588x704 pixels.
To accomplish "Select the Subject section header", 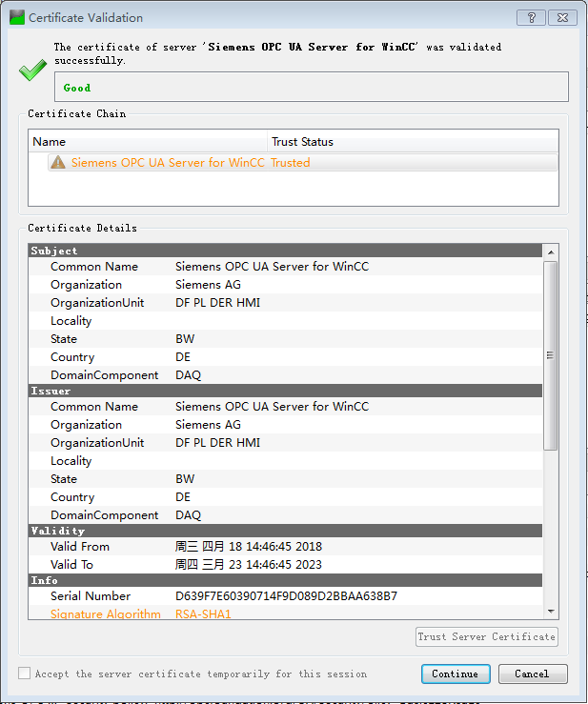I will point(286,251).
